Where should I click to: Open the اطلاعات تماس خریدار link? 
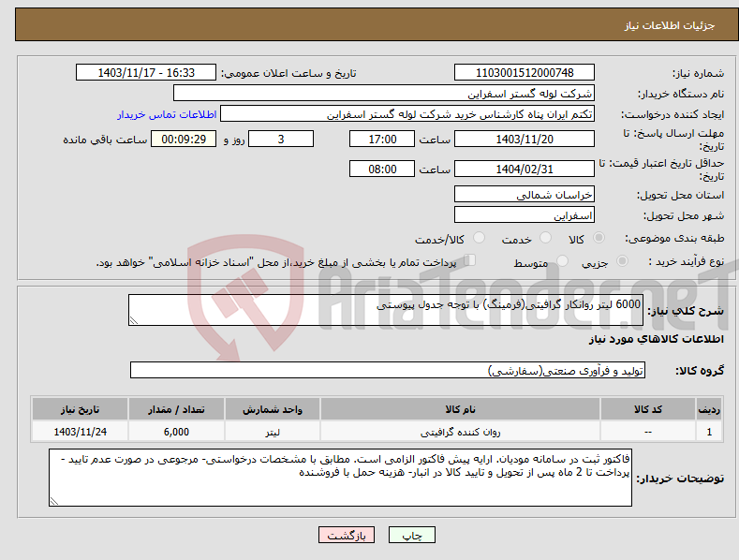[167, 114]
